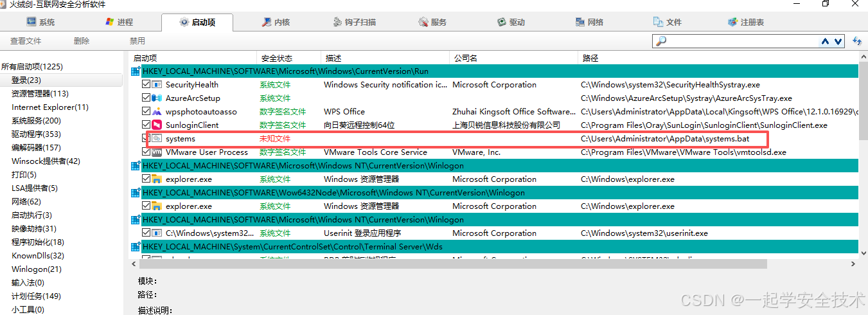
Task: Click the horizontal scrollbar under the startup list
Action: click(x=453, y=264)
